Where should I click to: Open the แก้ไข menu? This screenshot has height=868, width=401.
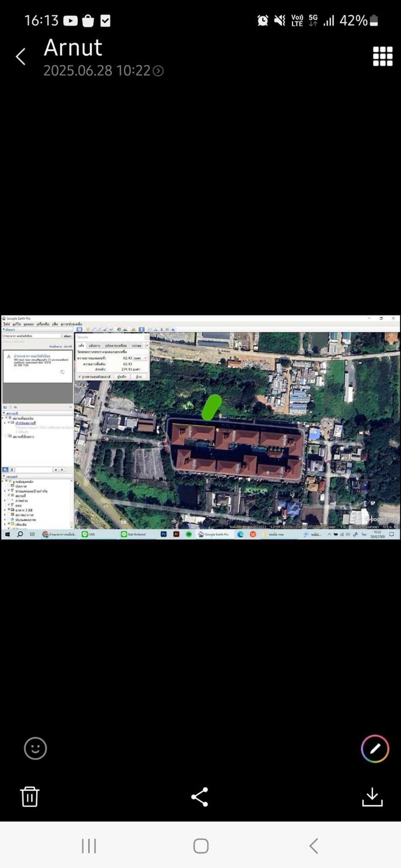[16, 324]
